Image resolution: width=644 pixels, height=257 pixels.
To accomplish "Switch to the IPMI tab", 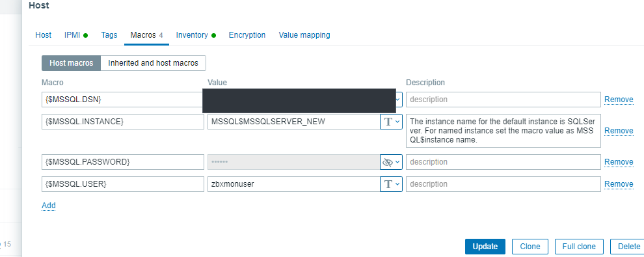I will point(76,35).
